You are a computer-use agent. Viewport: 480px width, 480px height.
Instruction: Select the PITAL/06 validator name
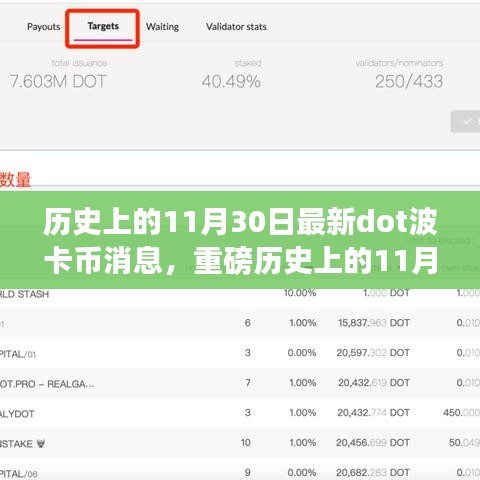point(19,474)
